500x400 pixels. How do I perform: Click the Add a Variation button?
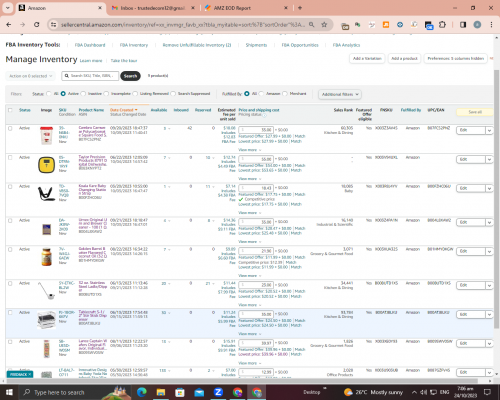[x=367, y=59]
